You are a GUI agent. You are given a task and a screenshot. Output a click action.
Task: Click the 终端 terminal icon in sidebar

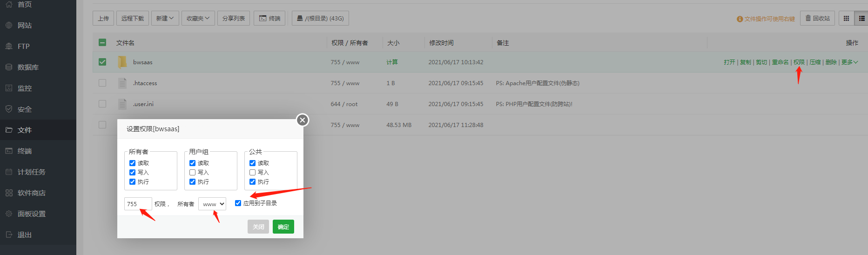[9, 151]
